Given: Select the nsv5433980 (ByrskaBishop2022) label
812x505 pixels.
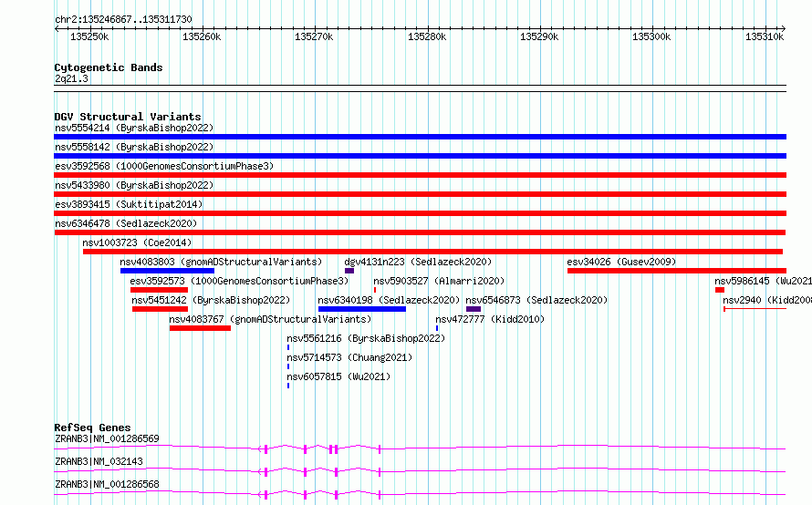Looking at the screenshot, I should [x=134, y=185].
